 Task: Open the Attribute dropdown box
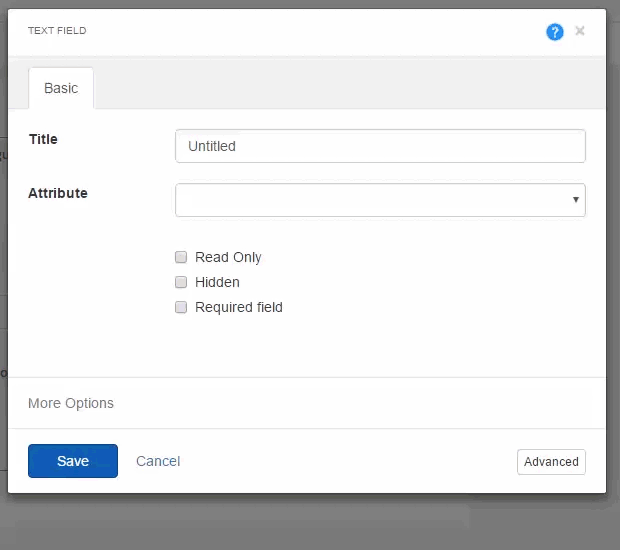coord(380,200)
